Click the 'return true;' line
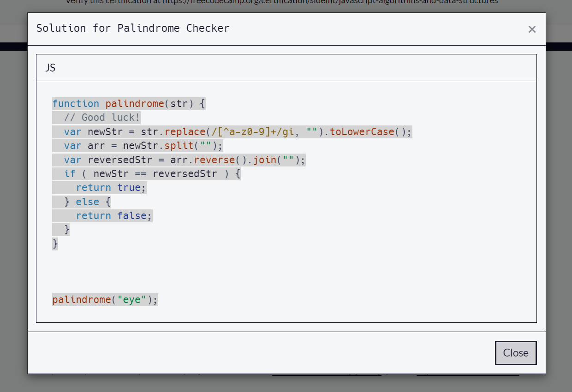572x392 pixels. point(111,188)
